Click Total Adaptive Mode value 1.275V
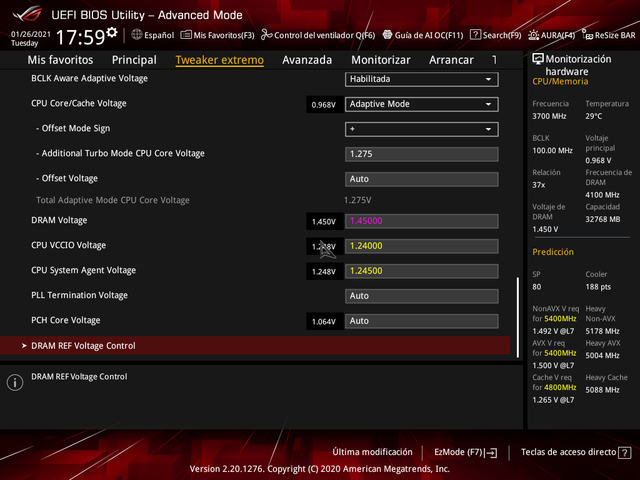Viewport: 640px width, 480px height. pos(358,200)
